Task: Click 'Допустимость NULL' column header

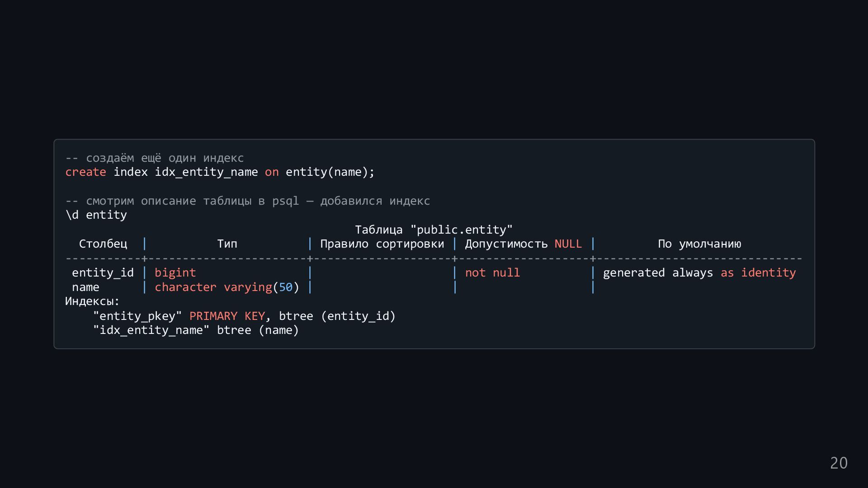Action: tap(523, 244)
